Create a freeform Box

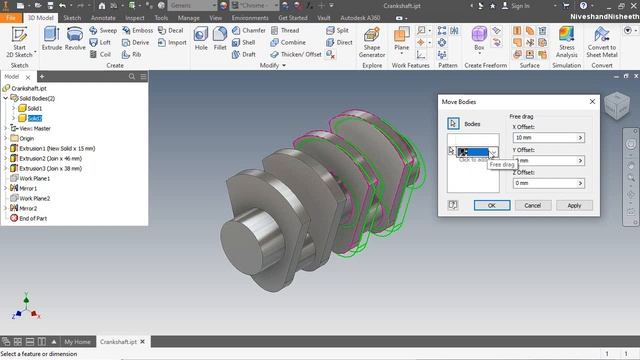[479, 39]
